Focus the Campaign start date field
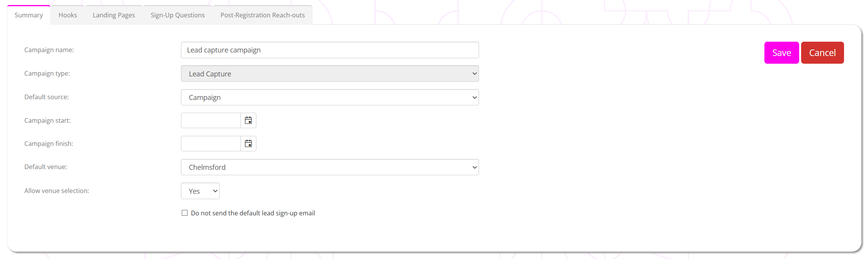 click(211, 120)
